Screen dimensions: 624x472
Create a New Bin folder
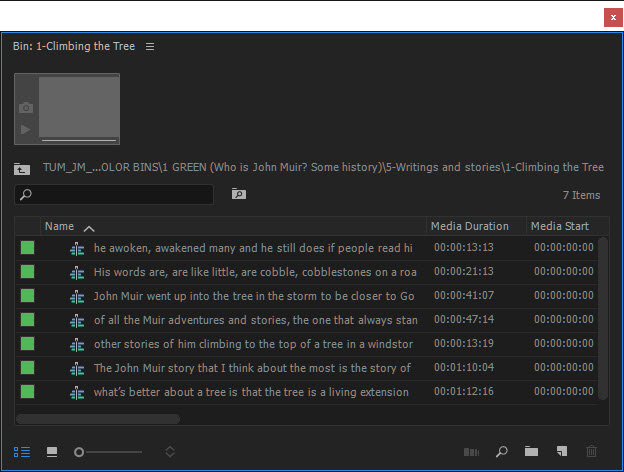pyautogui.click(x=531, y=451)
